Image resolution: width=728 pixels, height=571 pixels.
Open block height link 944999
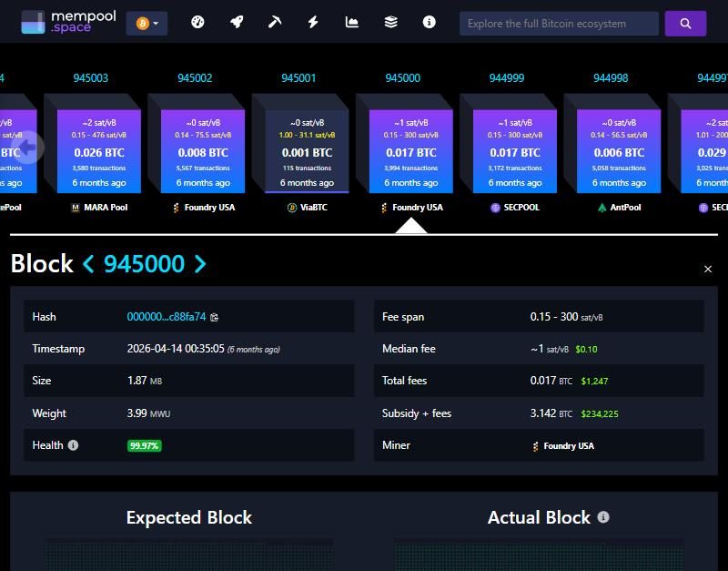pyautogui.click(x=507, y=78)
